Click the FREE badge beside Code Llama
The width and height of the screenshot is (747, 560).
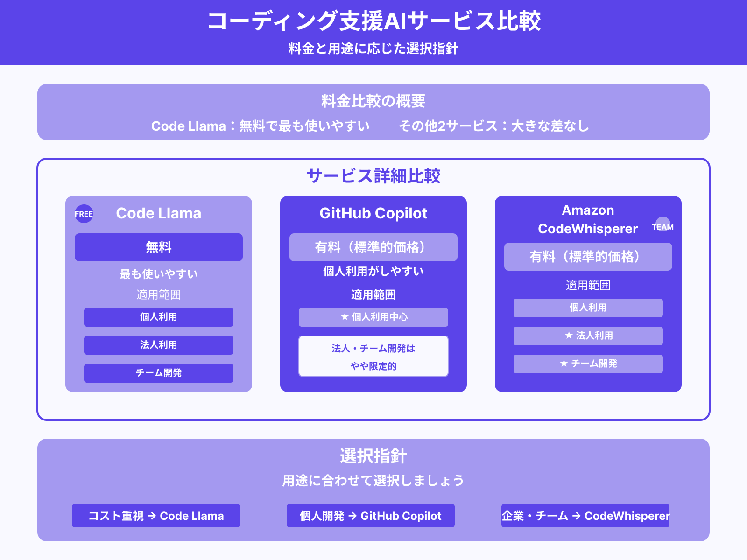84,214
